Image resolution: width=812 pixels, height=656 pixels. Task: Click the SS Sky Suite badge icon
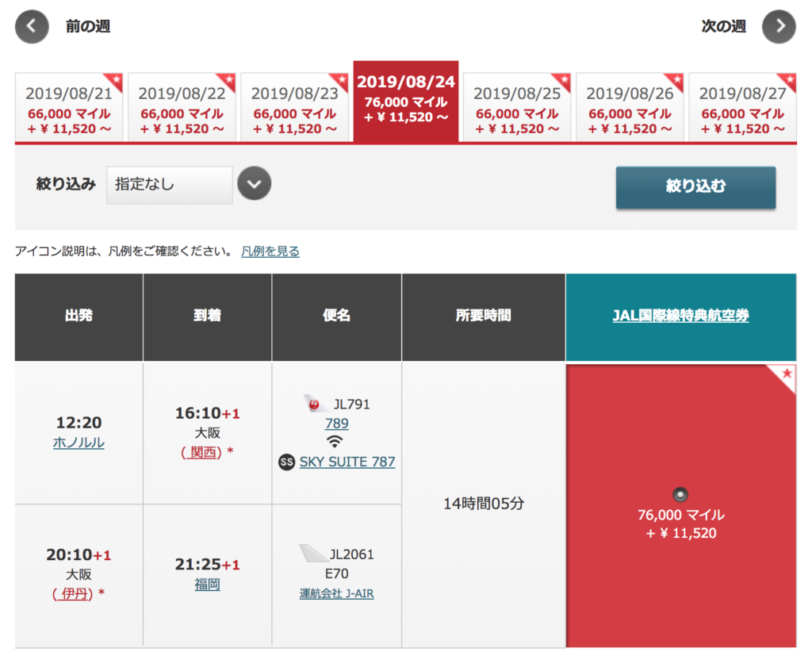coord(286,462)
